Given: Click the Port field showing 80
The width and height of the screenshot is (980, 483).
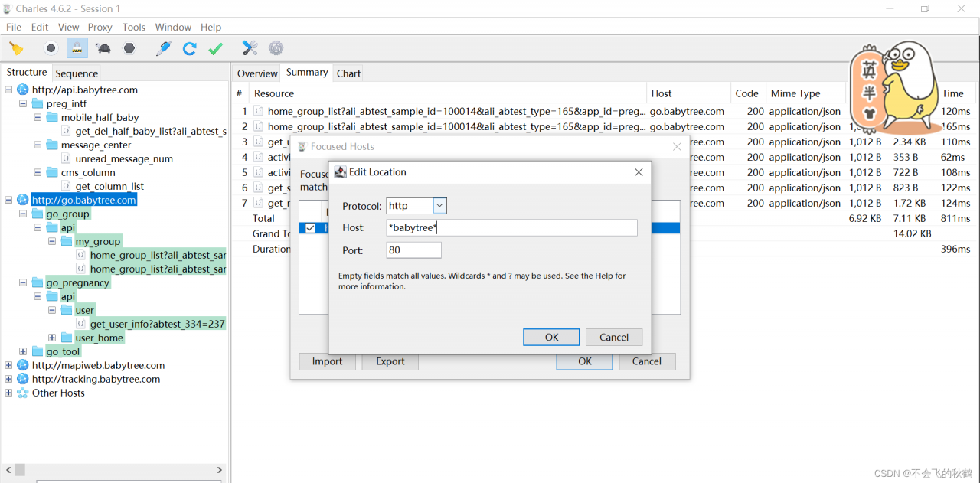Looking at the screenshot, I should (413, 250).
